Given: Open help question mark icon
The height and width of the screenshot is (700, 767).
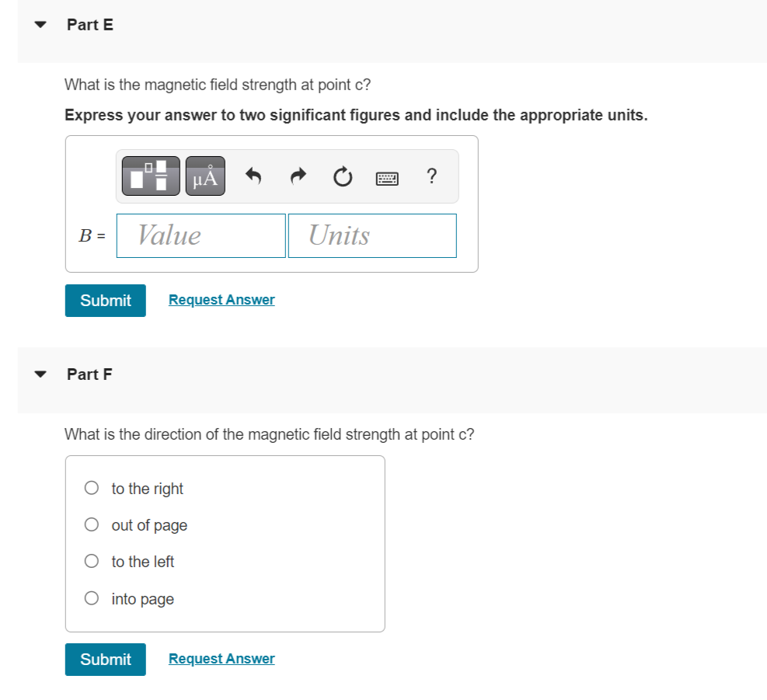Looking at the screenshot, I should [x=431, y=176].
